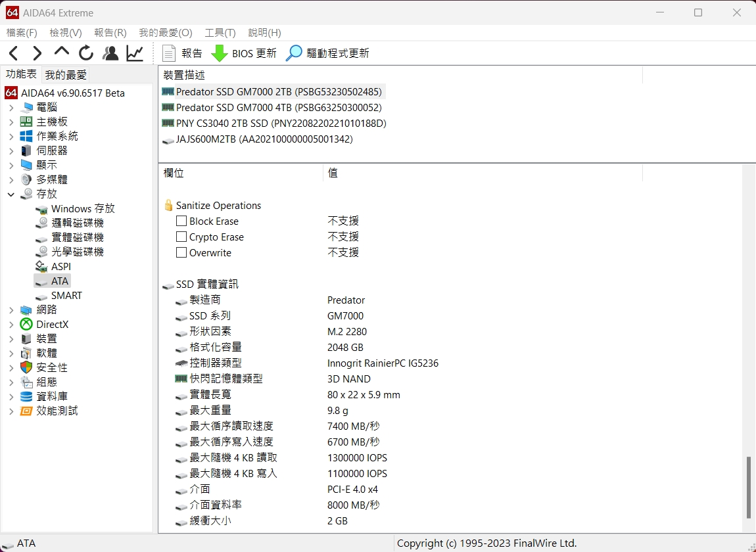Image resolution: width=756 pixels, height=552 pixels.
Task: Click the vertical scrollbar in details pane
Action: tap(749, 486)
